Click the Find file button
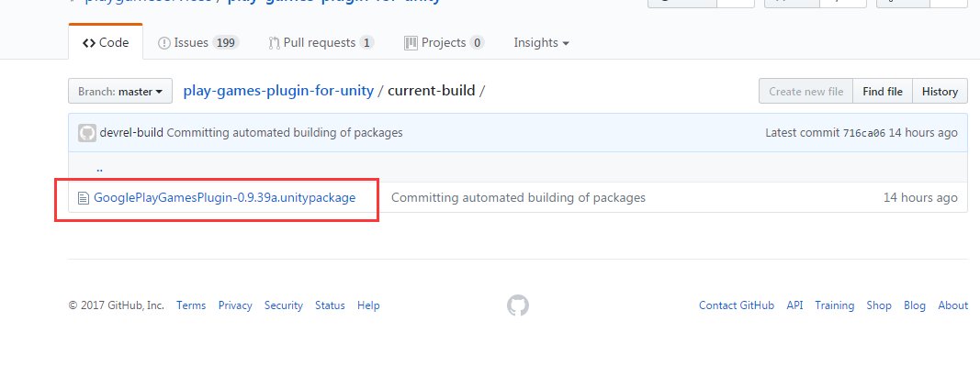The image size is (980, 377). [x=882, y=92]
